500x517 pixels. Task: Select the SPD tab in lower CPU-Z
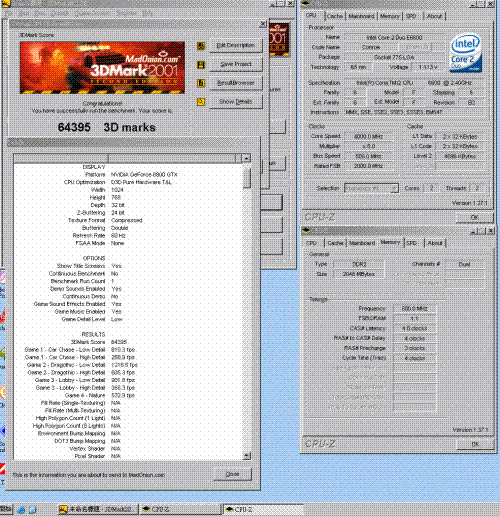pos(412,243)
